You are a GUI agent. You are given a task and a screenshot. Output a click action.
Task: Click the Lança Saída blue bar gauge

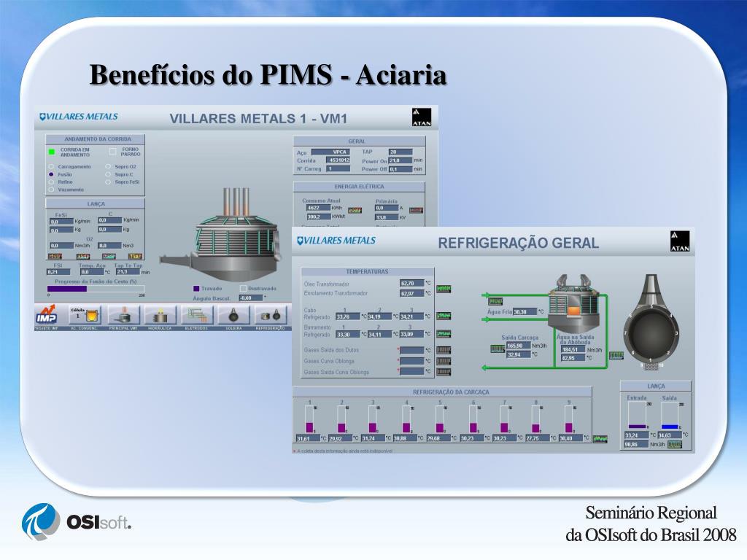[x=670, y=416]
